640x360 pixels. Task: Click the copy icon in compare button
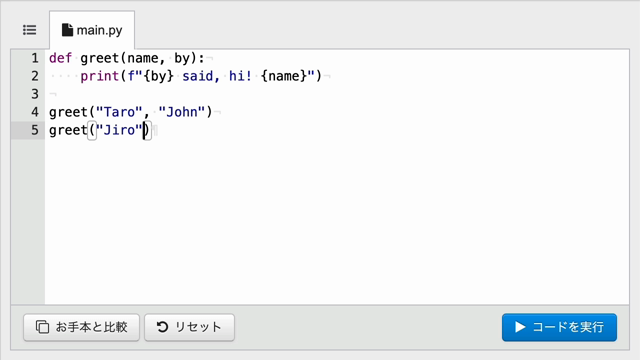click(x=42, y=327)
